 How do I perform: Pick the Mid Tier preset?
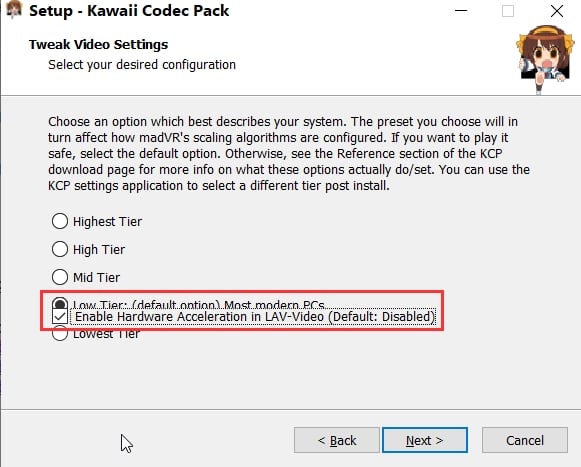60,277
